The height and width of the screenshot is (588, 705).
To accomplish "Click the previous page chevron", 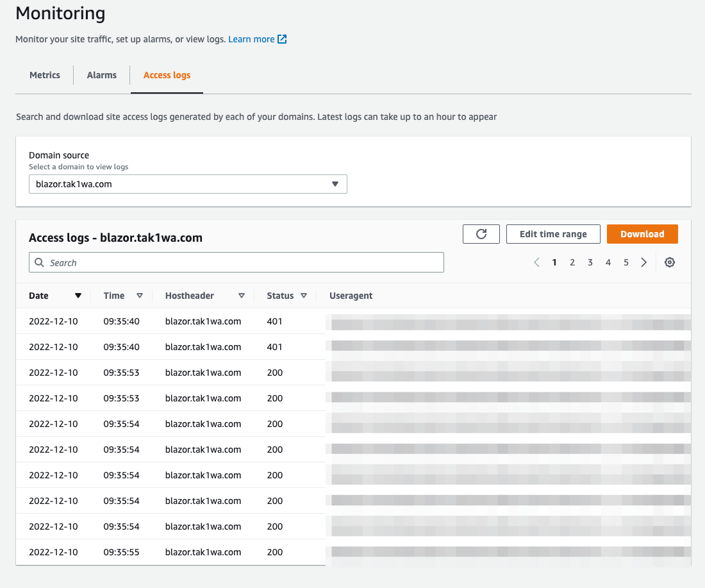I will pos(536,262).
